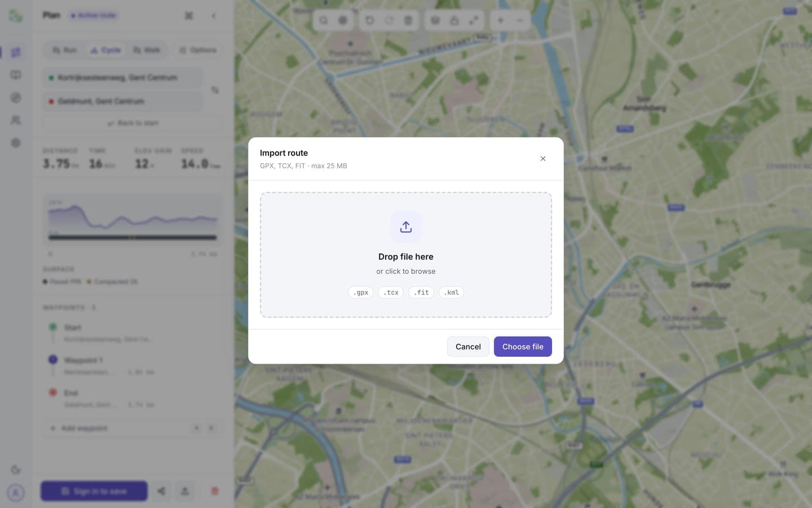The image size is (812, 508).
Task: Select the Run activity tab
Action: point(65,50)
